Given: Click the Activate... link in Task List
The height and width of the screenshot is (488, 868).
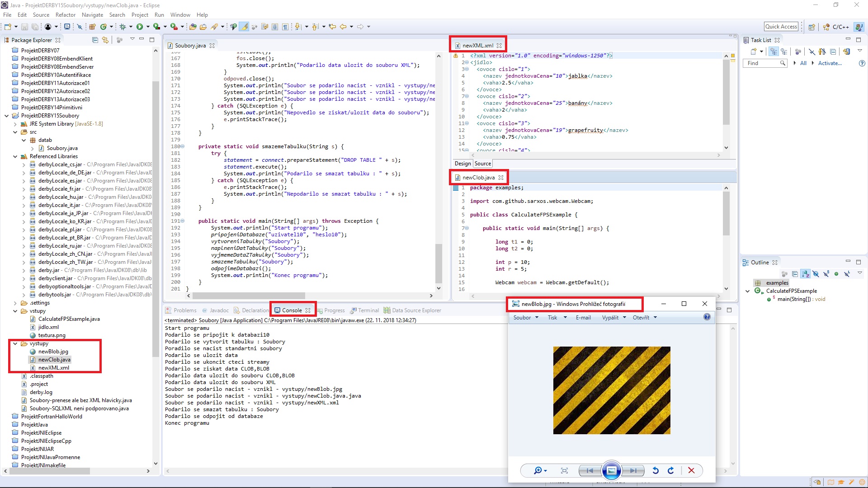Looking at the screenshot, I should [830, 63].
